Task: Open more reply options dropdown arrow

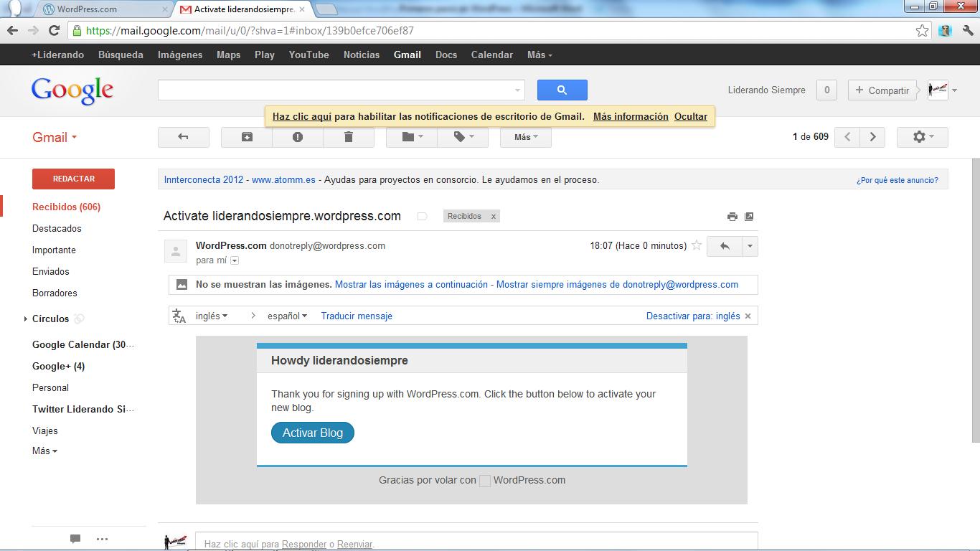Action: click(x=750, y=246)
